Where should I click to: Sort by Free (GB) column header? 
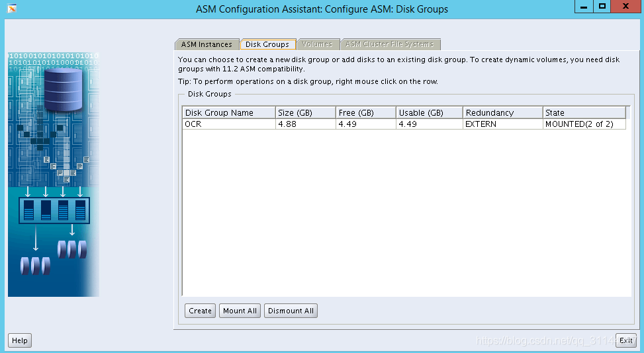point(366,112)
